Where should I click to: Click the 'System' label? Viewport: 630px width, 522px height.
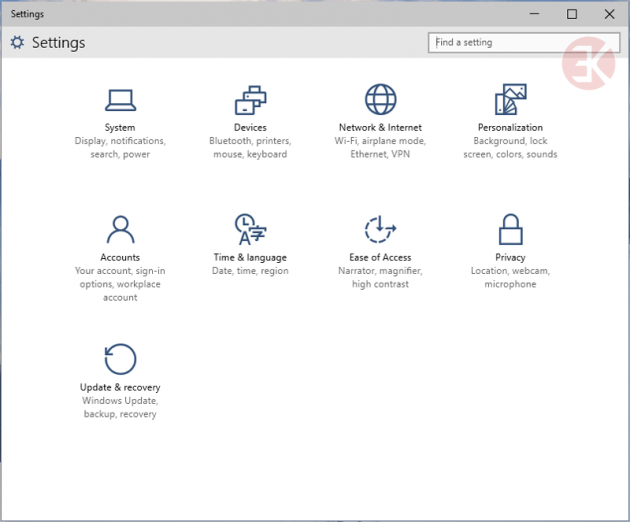point(120,127)
